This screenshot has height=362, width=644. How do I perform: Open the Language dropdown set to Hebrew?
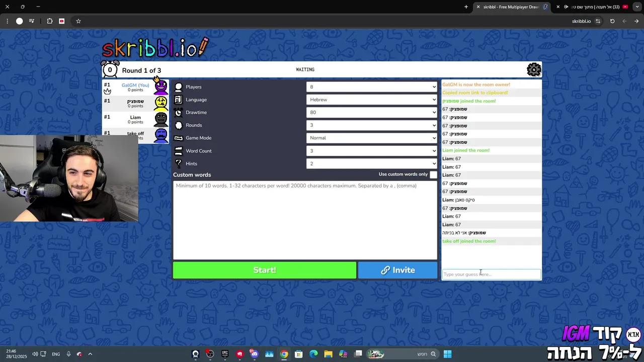pyautogui.click(x=372, y=100)
